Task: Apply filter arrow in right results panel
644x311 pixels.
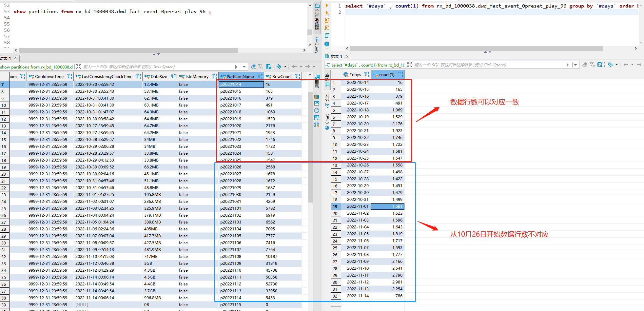Action: (568, 65)
